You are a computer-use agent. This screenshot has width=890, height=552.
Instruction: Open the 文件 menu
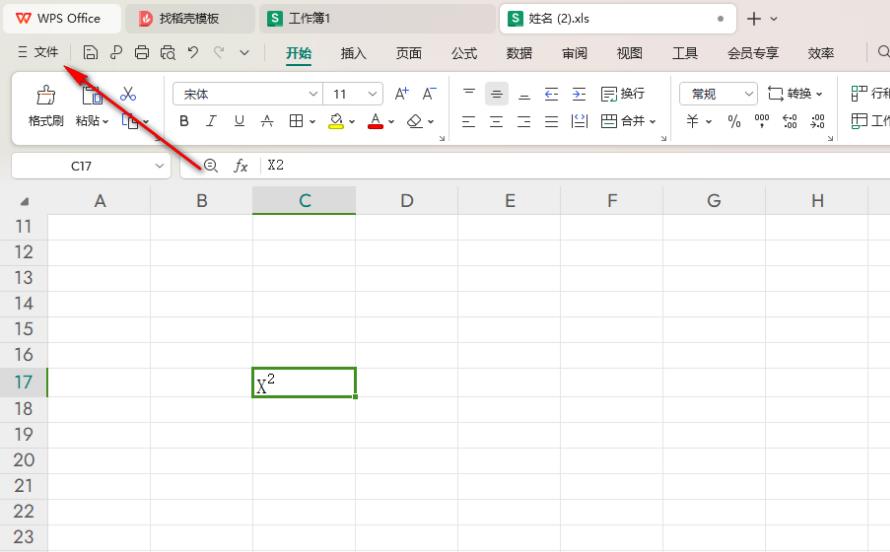[38, 52]
